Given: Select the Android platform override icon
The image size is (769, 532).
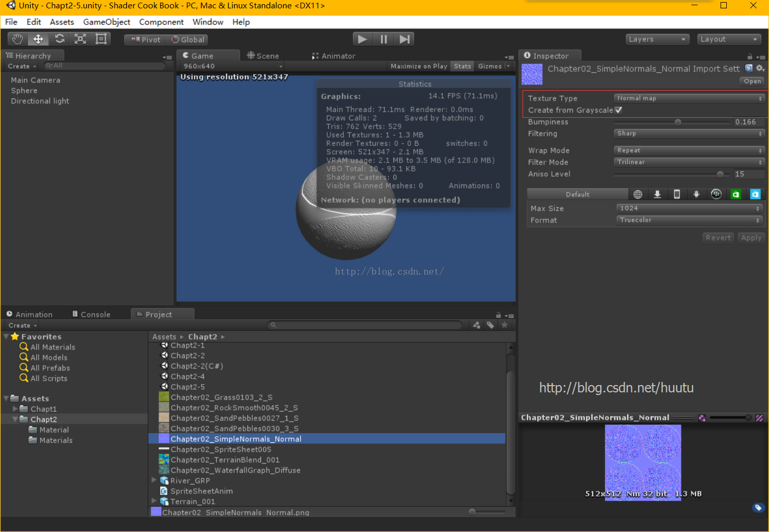Looking at the screenshot, I should [x=697, y=194].
